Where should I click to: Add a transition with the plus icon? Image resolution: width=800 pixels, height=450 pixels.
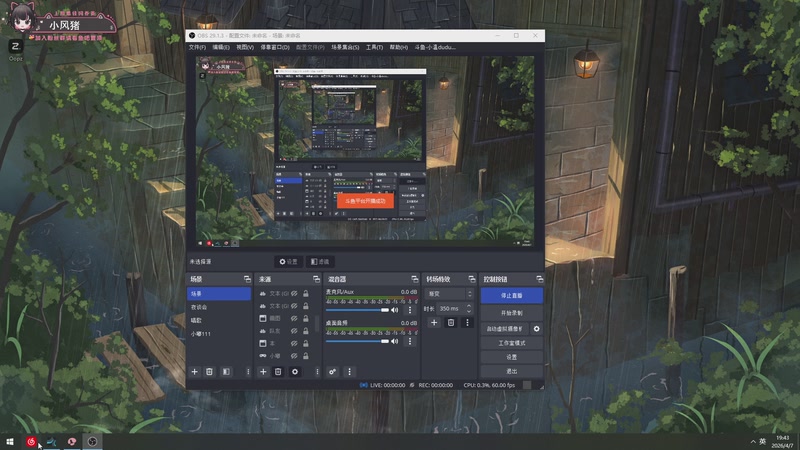click(434, 322)
